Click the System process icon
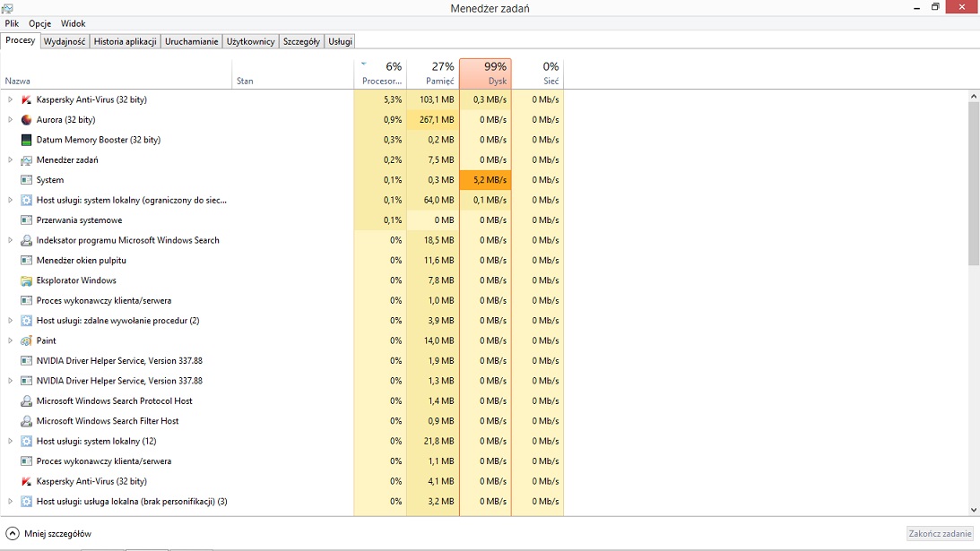Viewport: 980px width, 551px height. click(26, 180)
